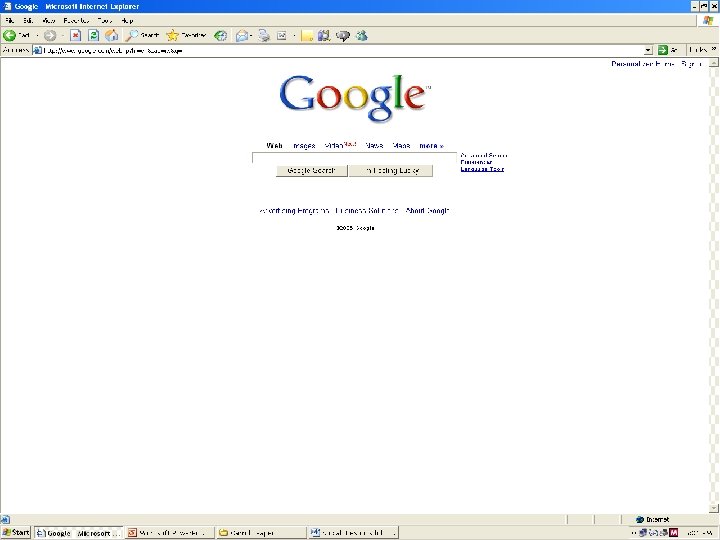The width and height of the screenshot is (720, 540).
Task: Click the Google Search button
Action: pyautogui.click(x=311, y=170)
